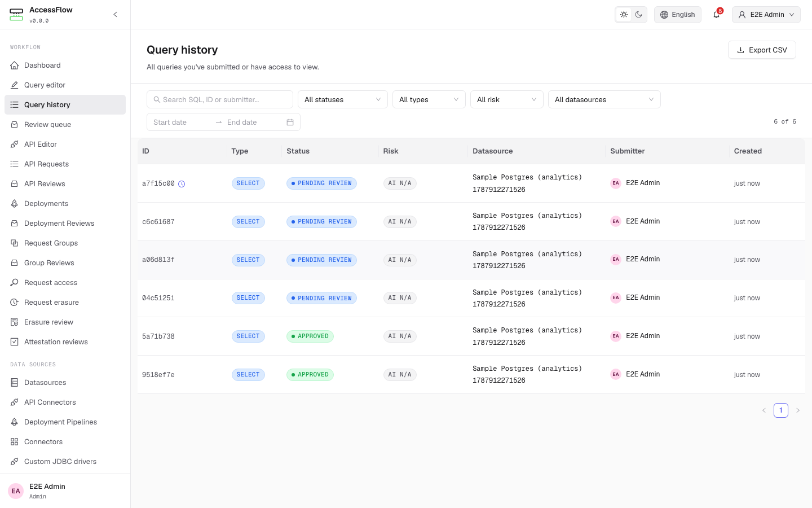Click the Erasure review icon
The height and width of the screenshot is (508, 812).
[15, 322]
